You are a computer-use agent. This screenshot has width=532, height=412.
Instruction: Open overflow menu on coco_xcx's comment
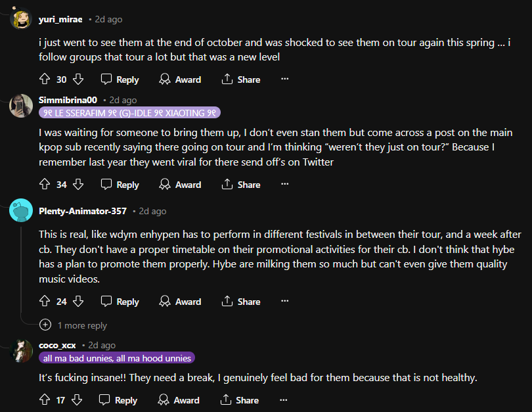point(283,400)
